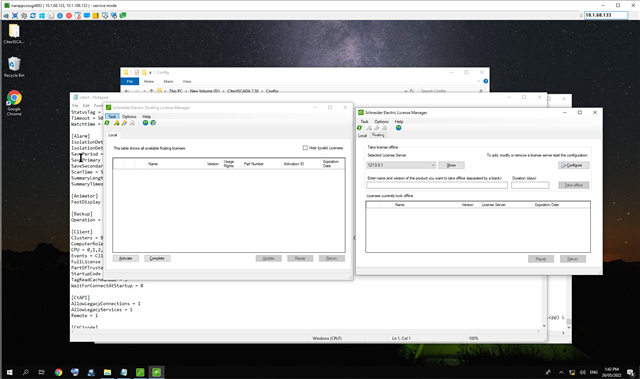Click the Search Config box in File Explorer
This screenshot has height=379, width=640.
coord(451,91)
